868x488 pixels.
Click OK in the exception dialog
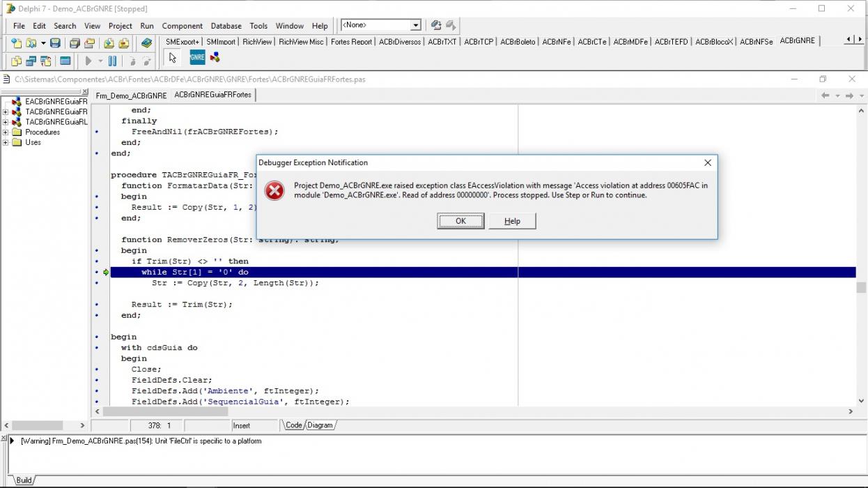pyautogui.click(x=460, y=221)
